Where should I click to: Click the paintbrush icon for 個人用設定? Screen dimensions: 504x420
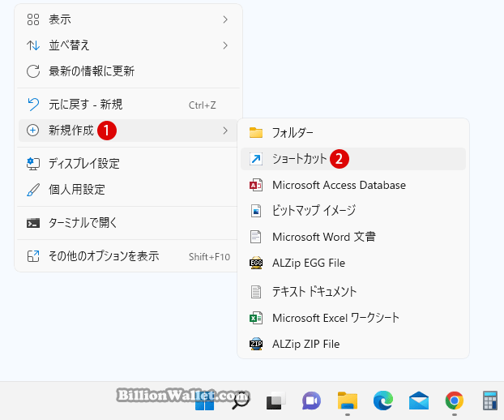[x=33, y=190]
